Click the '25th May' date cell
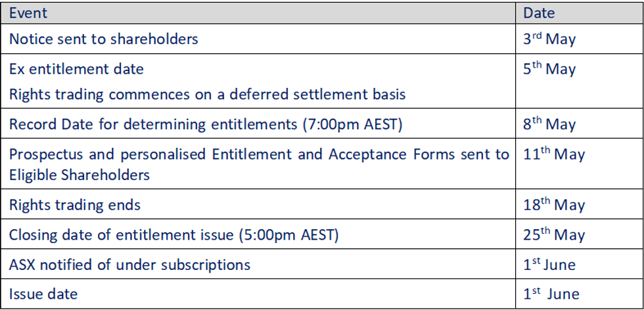 pos(553,234)
